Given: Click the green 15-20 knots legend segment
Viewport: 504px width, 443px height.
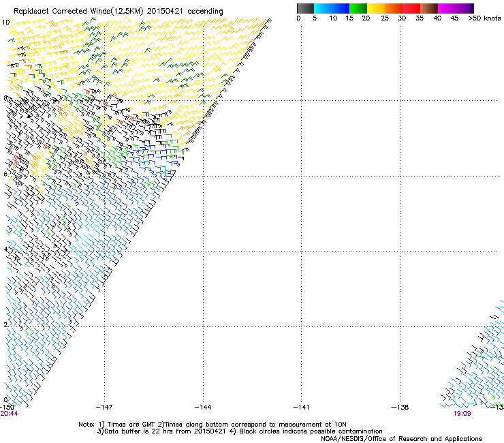Looking at the screenshot, I should [358, 8].
